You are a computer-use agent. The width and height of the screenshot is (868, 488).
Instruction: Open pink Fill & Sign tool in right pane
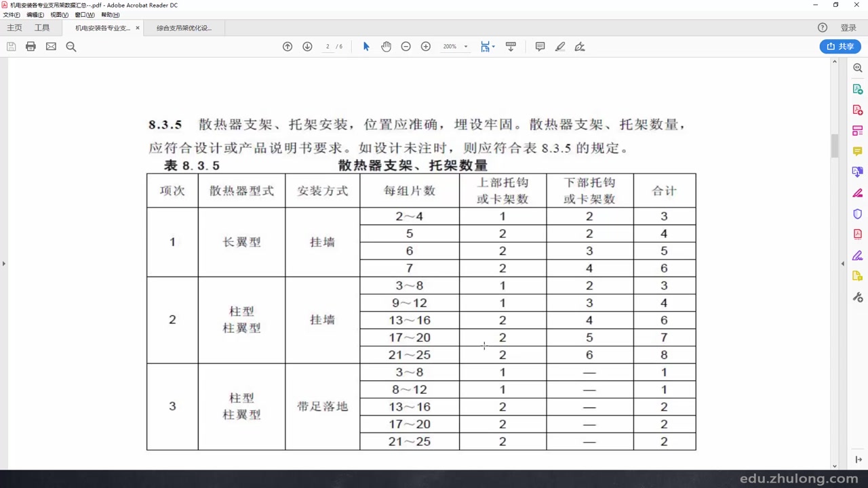(x=858, y=193)
